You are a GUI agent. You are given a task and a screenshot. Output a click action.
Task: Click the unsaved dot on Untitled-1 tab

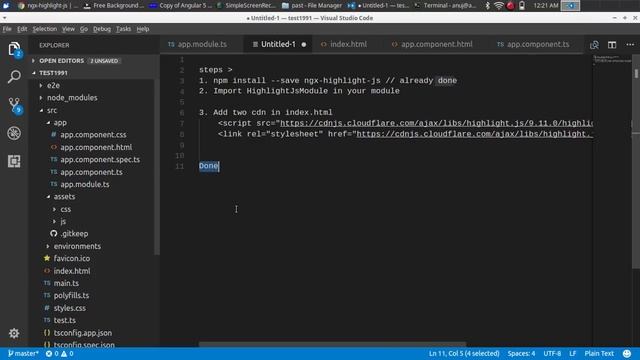(304, 44)
